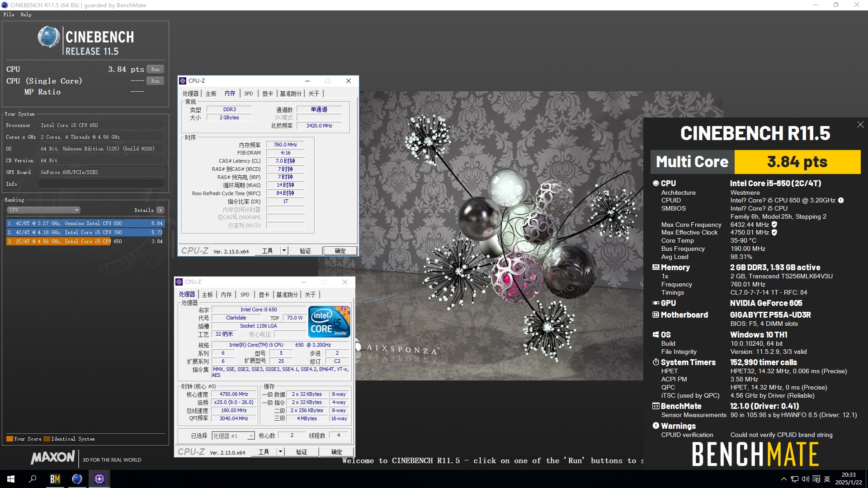Viewport: 868px width, 488px height.
Task: Expand 工具 dropdown arrow in memory timings window
Action: [284, 251]
